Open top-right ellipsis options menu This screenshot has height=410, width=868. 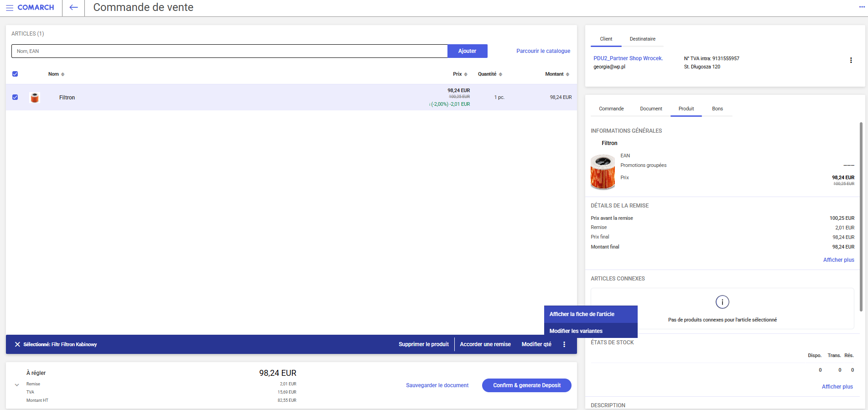tap(862, 7)
